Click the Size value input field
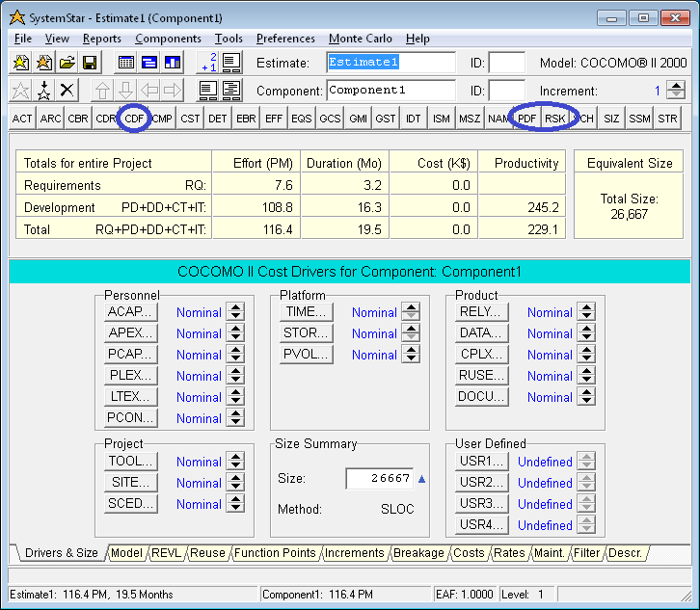Viewport: 700px width, 610px height. [380, 479]
